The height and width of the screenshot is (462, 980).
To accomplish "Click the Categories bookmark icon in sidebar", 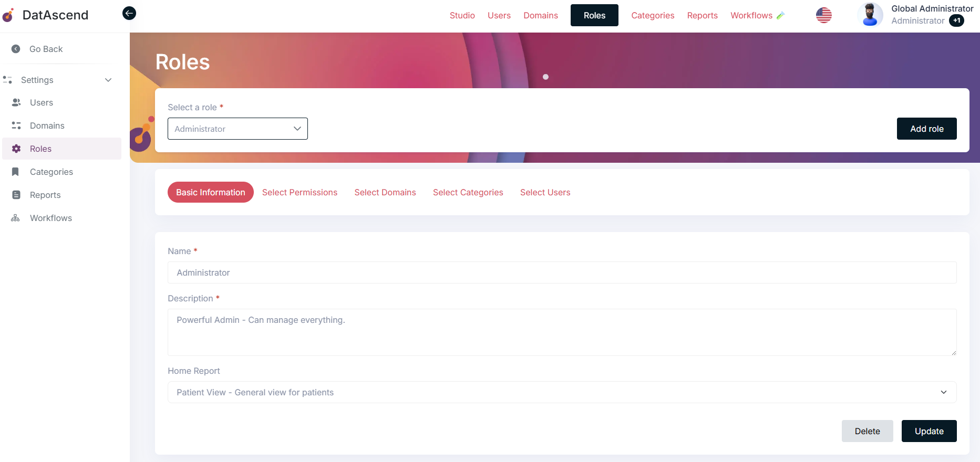I will (16, 172).
